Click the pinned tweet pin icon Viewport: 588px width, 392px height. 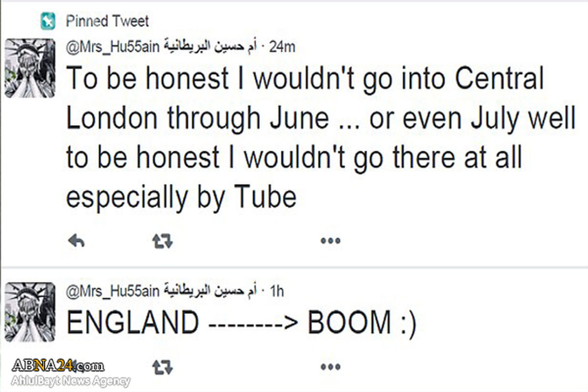tap(48, 21)
